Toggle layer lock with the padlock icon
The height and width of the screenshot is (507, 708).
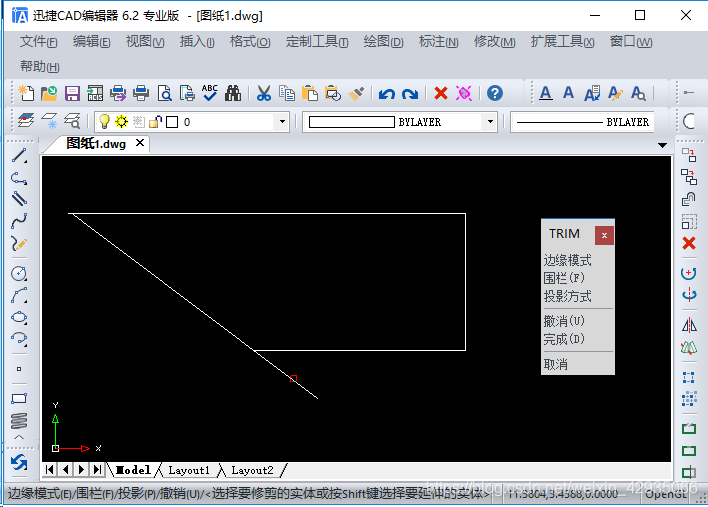155,121
